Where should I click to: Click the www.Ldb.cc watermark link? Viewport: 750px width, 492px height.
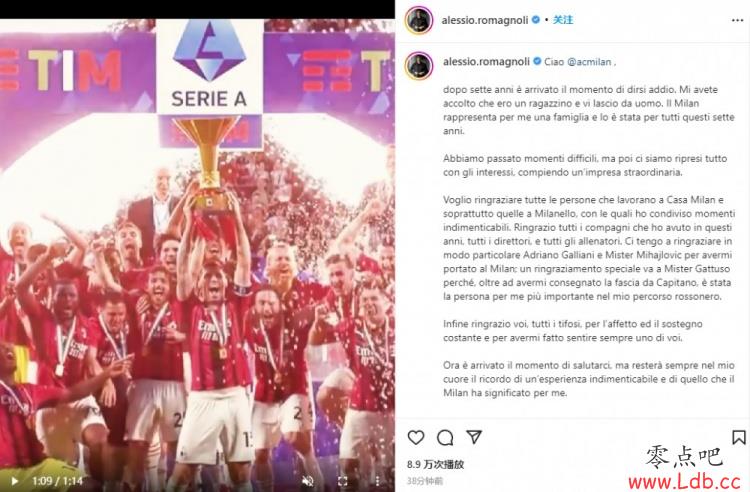click(x=685, y=481)
